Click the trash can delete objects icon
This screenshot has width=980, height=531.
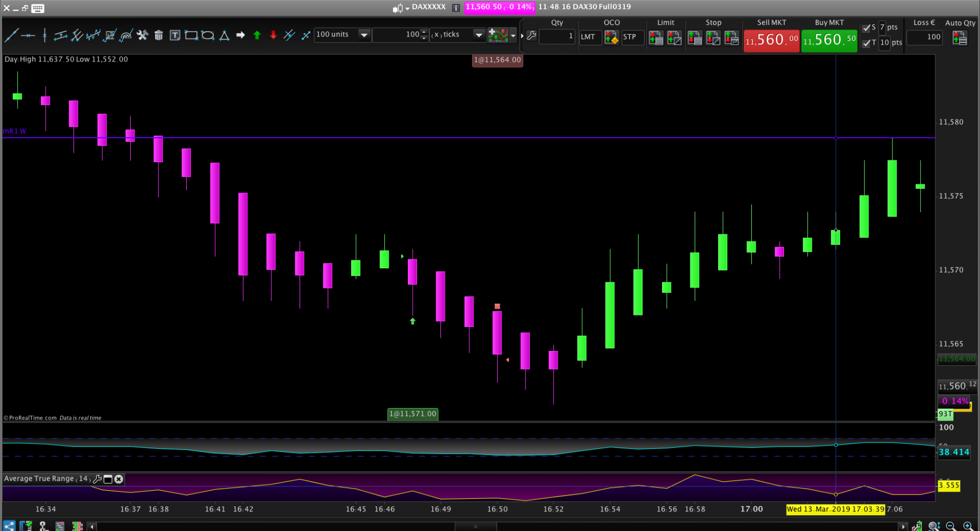(158, 35)
